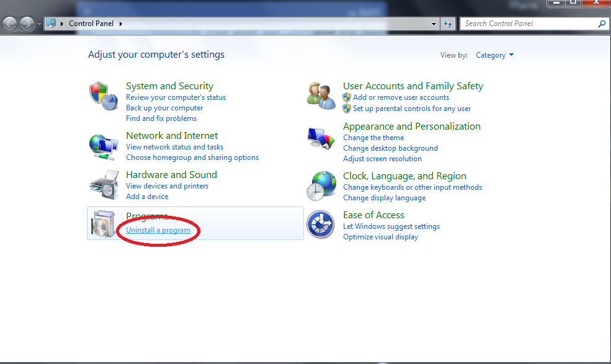The image size is (611, 364).
Task: Click Let Windows suggest settings
Action: click(x=391, y=226)
